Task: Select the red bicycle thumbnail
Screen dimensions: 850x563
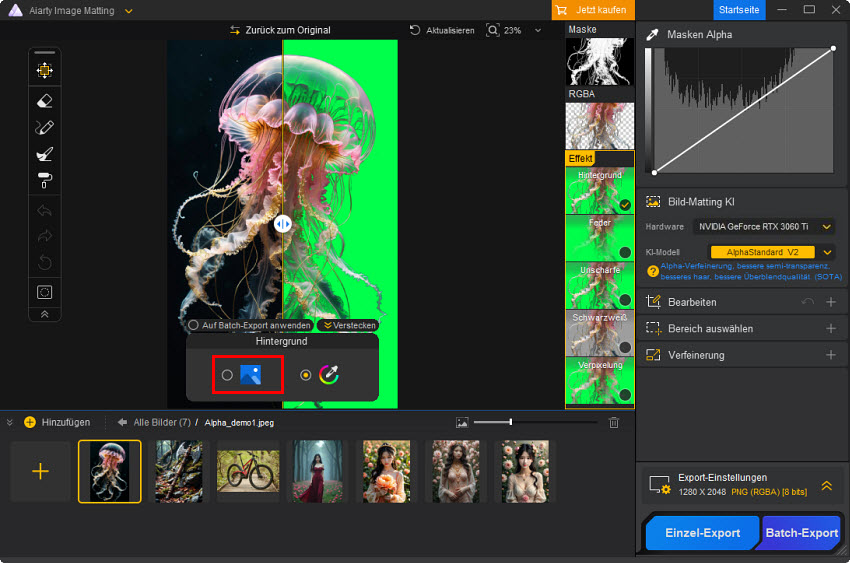Action: click(x=248, y=471)
